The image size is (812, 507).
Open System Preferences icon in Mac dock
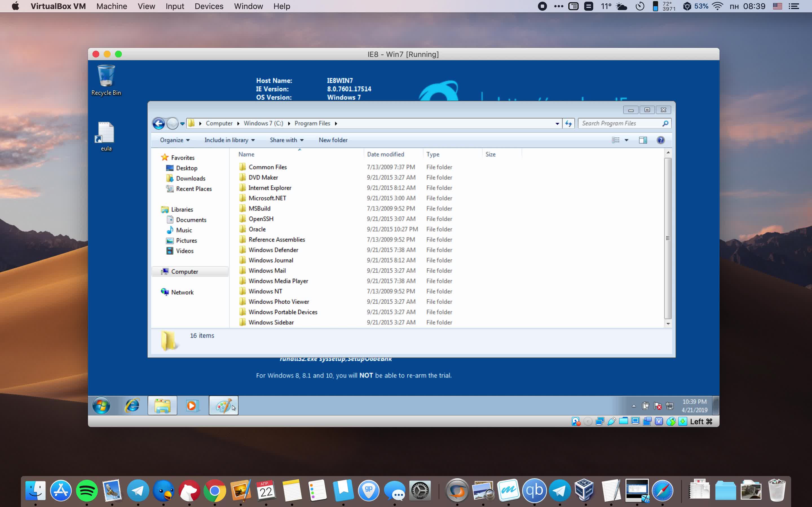[x=420, y=491]
